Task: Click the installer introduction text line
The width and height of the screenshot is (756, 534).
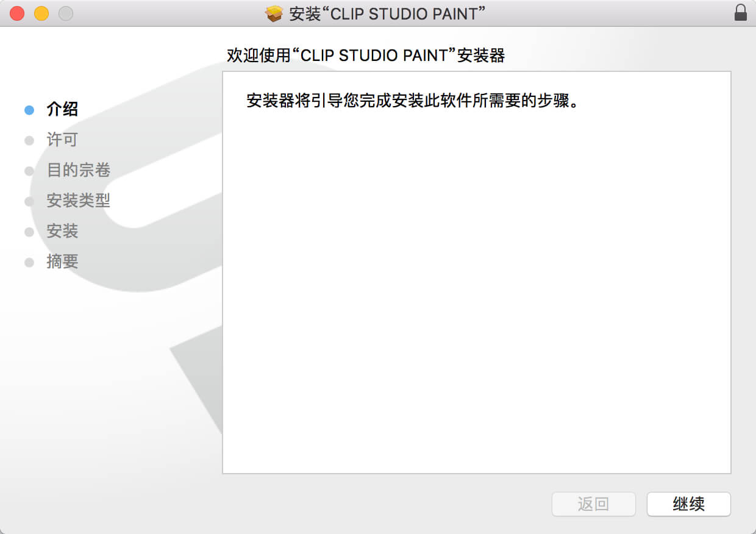Action: point(412,101)
